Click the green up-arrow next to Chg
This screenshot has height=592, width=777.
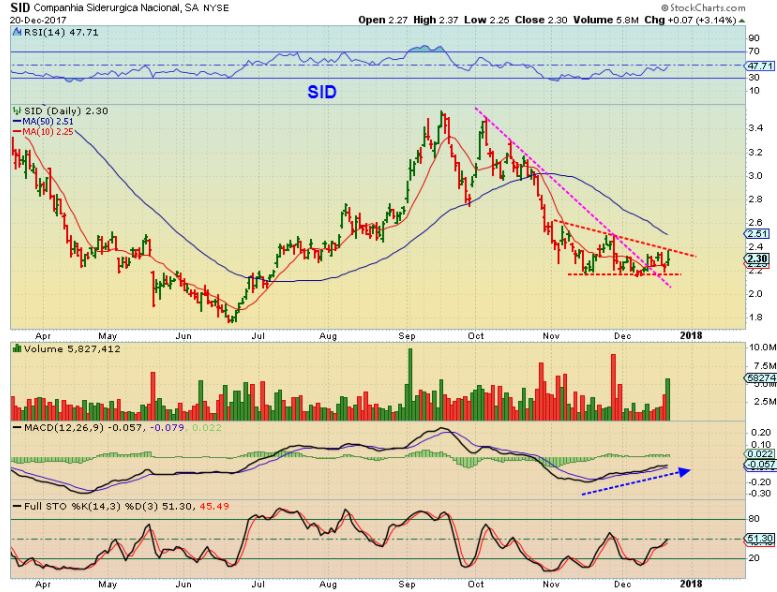pyautogui.click(x=741, y=21)
